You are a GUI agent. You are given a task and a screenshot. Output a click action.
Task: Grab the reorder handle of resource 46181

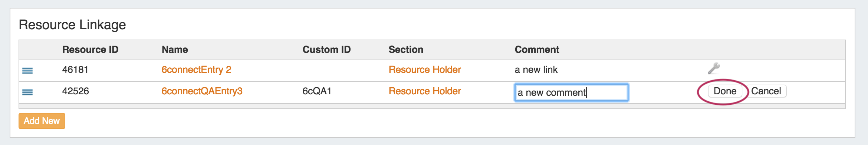coord(27,70)
